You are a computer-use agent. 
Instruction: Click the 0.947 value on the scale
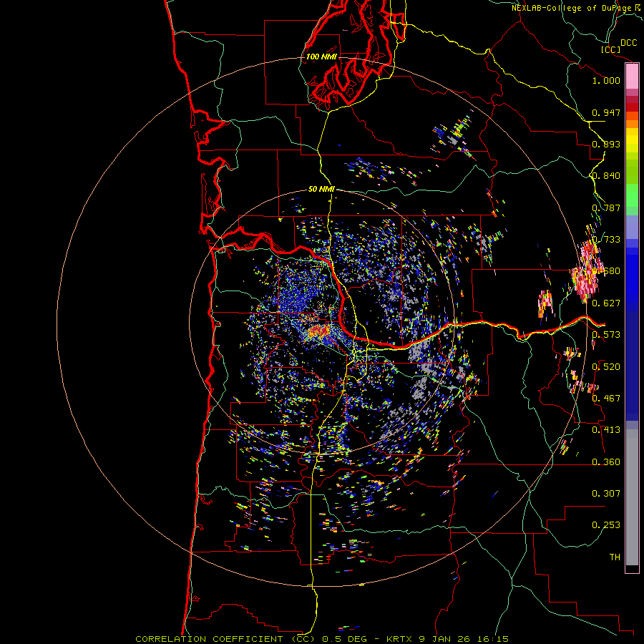pos(606,112)
